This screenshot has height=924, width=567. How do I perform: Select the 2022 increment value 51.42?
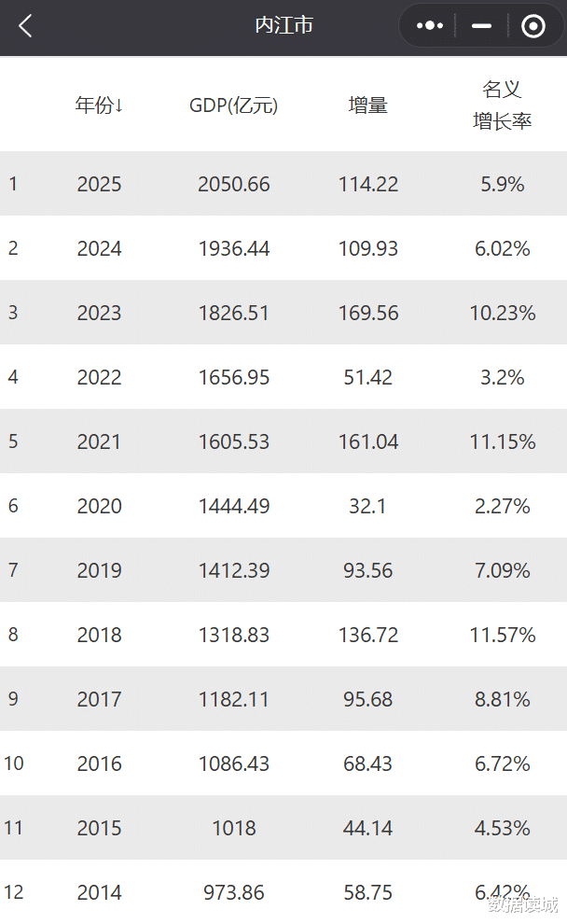tap(367, 378)
